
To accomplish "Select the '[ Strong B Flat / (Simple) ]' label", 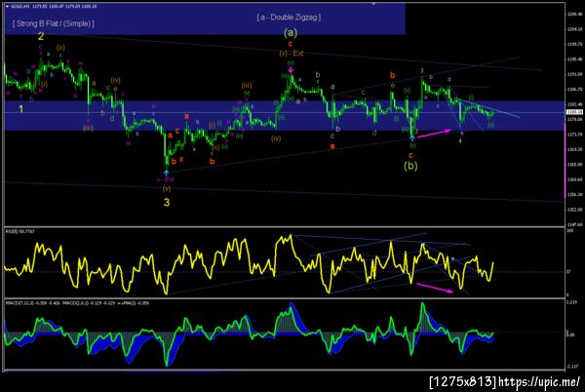I will click(54, 23).
